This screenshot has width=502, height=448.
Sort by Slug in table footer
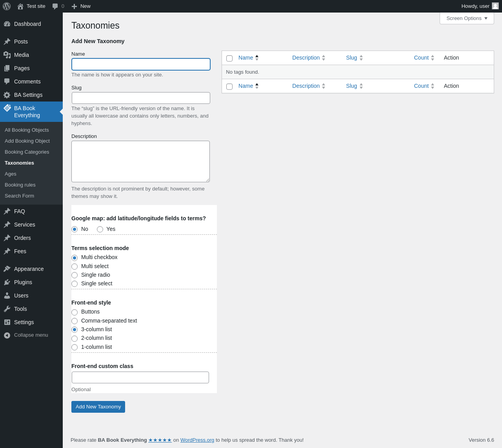tap(355, 86)
